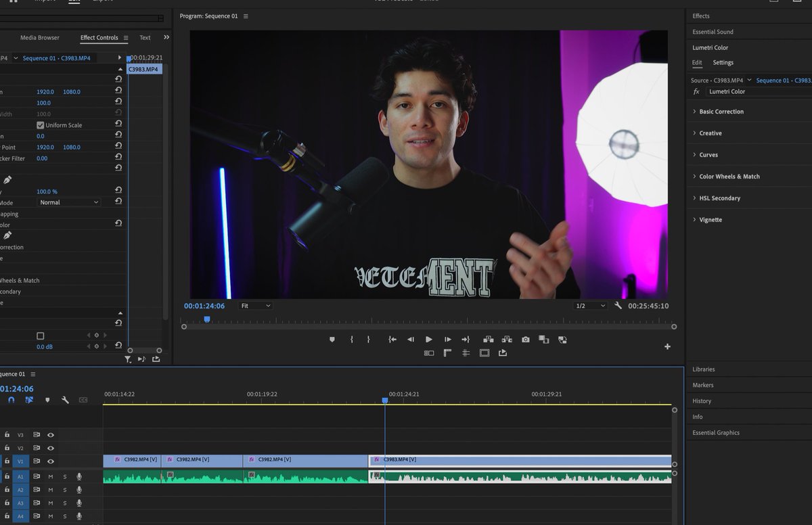Viewport: 812px width, 525px height.
Task: Enable the Snap magnet icon in the timeline
Action: point(11,400)
